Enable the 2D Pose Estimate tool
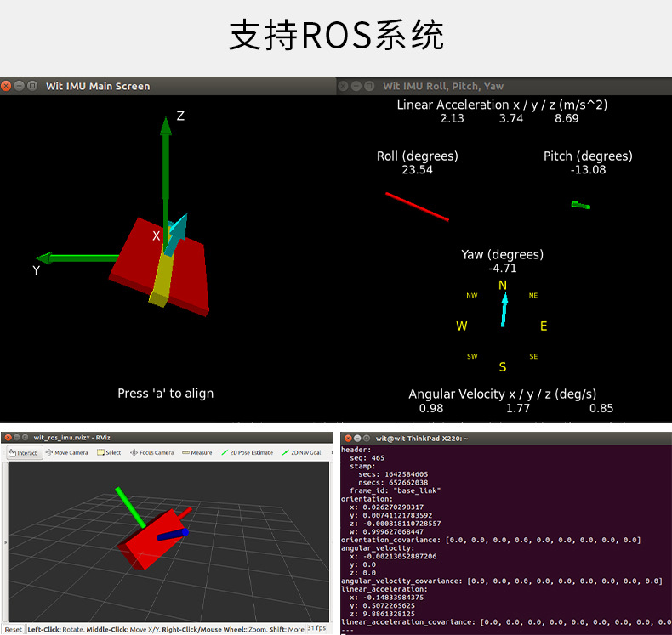Image resolution: width=672 pixels, height=635 pixels. 248,452
